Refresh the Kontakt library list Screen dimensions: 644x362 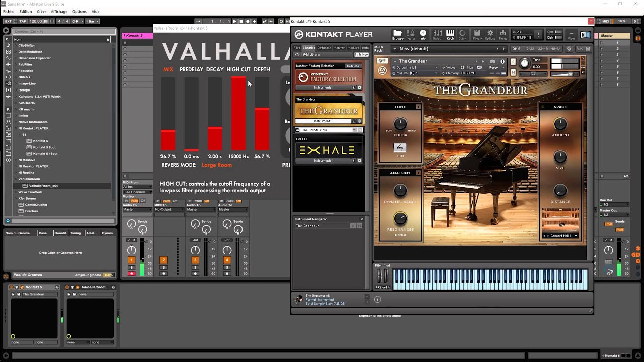[297, 54]
